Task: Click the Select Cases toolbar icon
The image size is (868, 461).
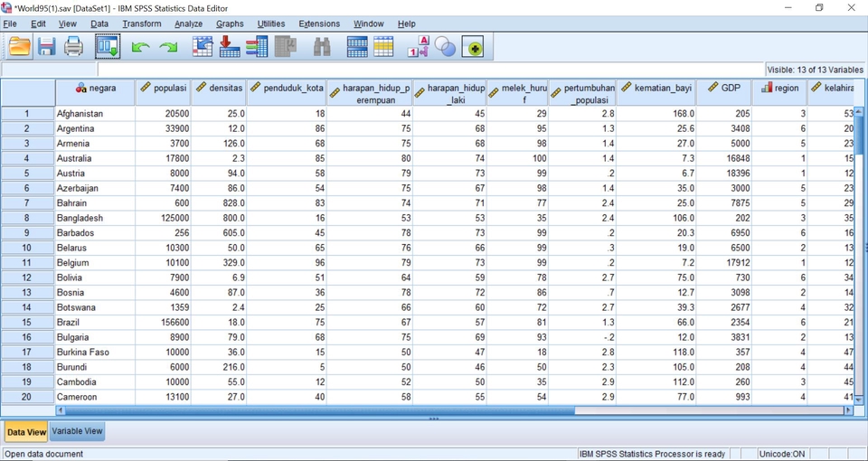Action: (383, 46)
